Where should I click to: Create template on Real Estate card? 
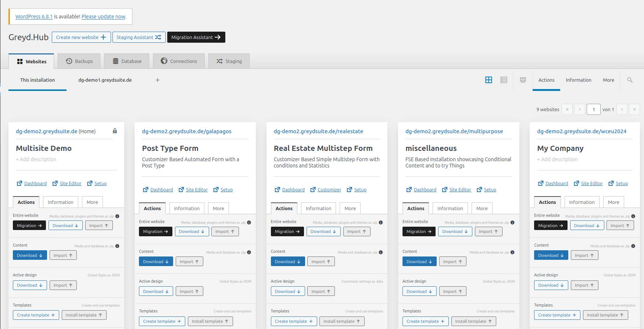coord(294,321)
